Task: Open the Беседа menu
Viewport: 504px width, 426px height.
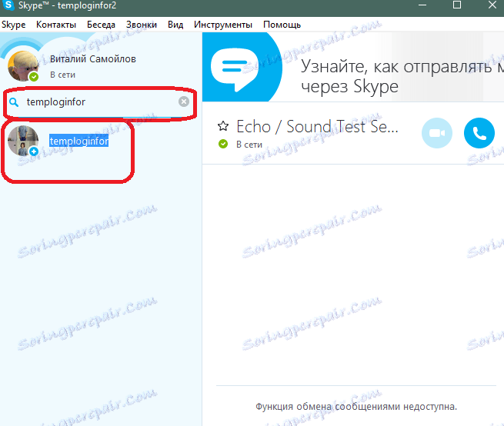Action: pos(101,25)
